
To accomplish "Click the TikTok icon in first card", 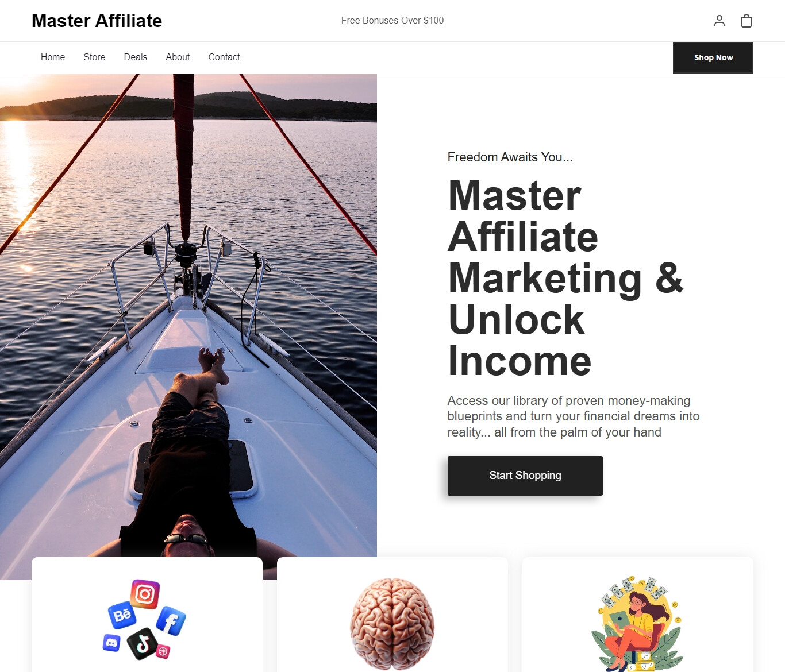I will point(142,643).
